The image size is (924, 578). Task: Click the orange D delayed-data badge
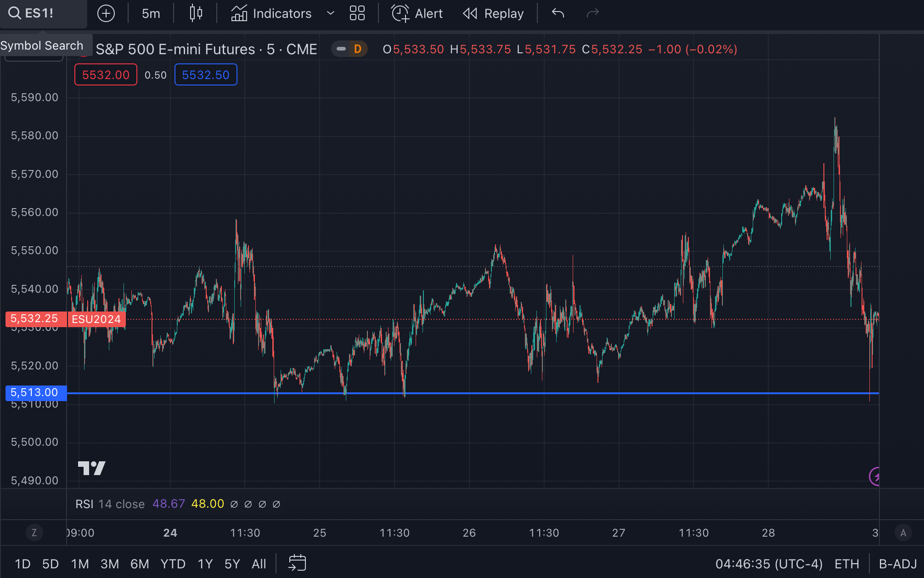pos(358,49)
